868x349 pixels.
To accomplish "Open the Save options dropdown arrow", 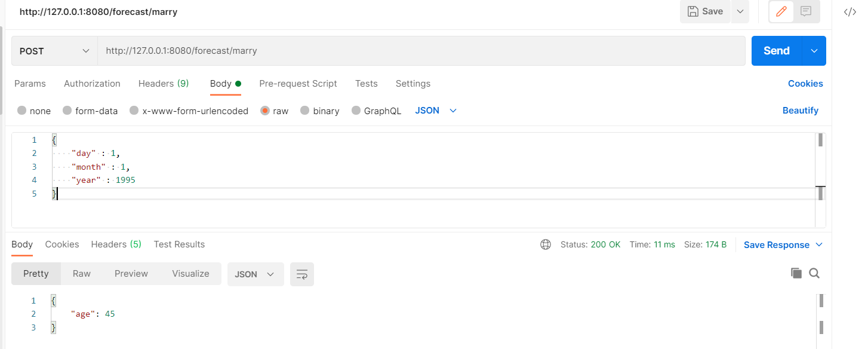I will [x=740, y=11].
